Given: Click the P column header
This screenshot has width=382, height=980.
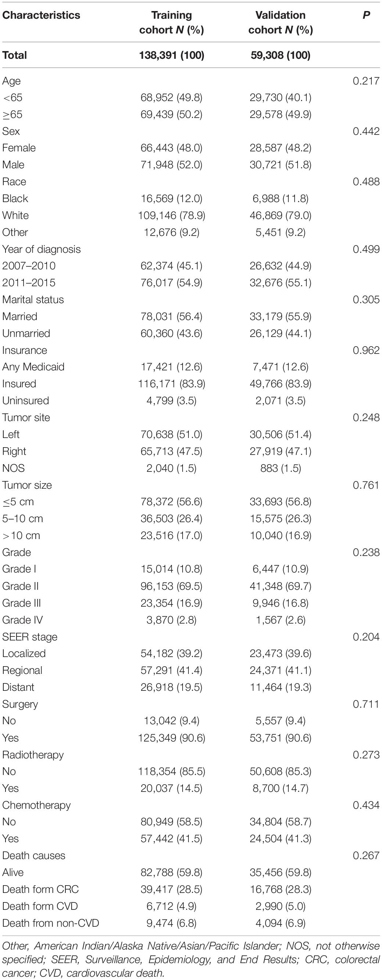Looking at the screenshot, I should coord(366,15).
